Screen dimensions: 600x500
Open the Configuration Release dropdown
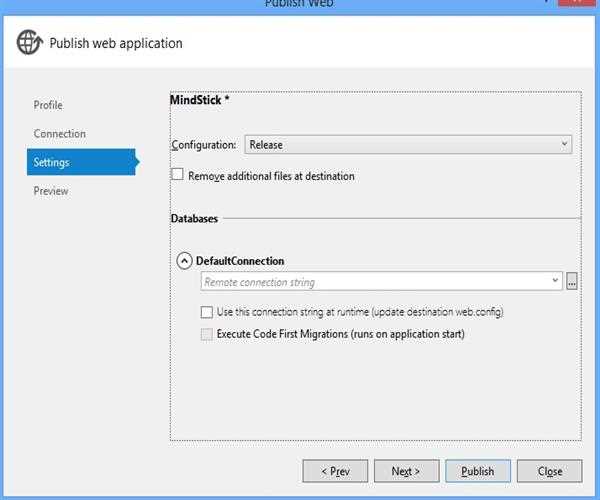click(408, 145)
